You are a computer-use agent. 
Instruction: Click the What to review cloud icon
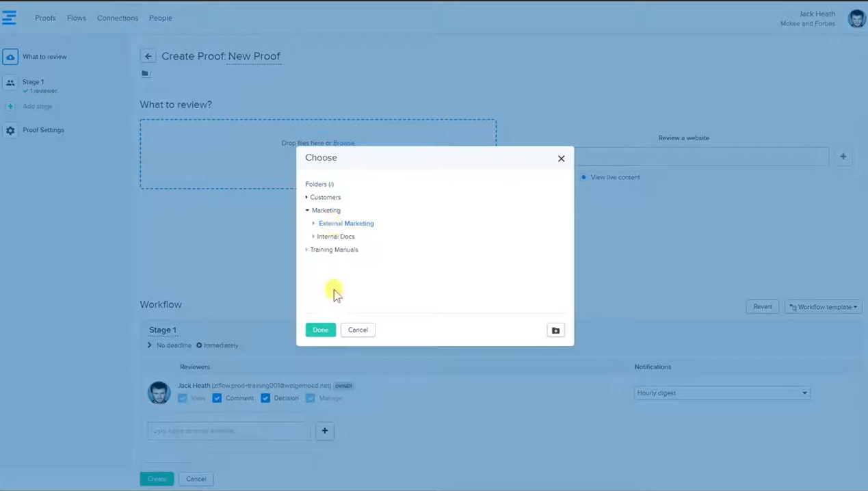tap(10, 57)
